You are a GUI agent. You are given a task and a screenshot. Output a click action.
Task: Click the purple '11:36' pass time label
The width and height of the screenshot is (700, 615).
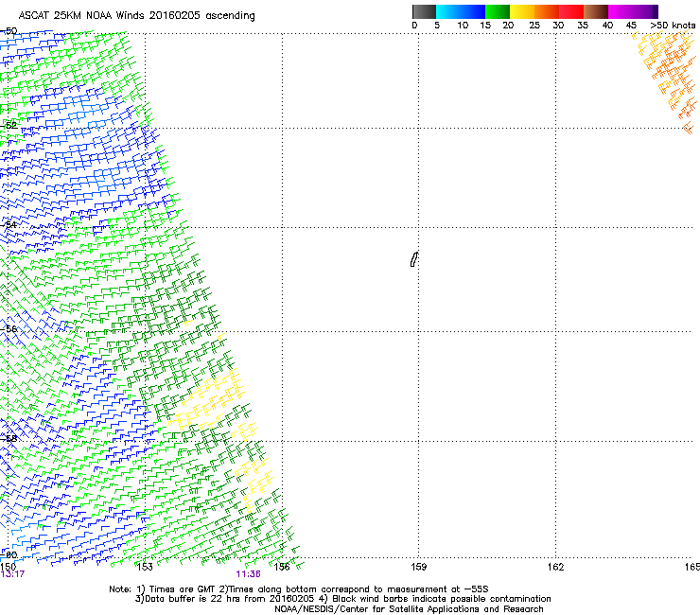tap(248, 574)
